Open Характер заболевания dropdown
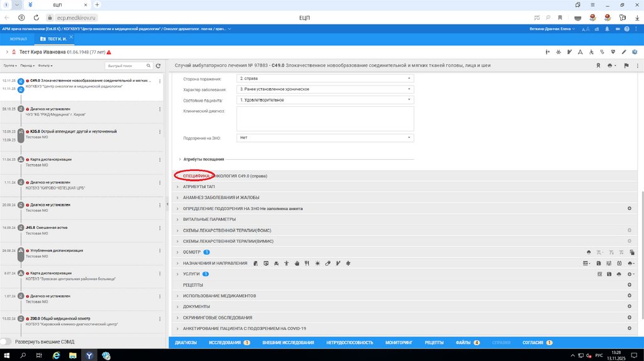The image size is (644, 361). [325, 89]
